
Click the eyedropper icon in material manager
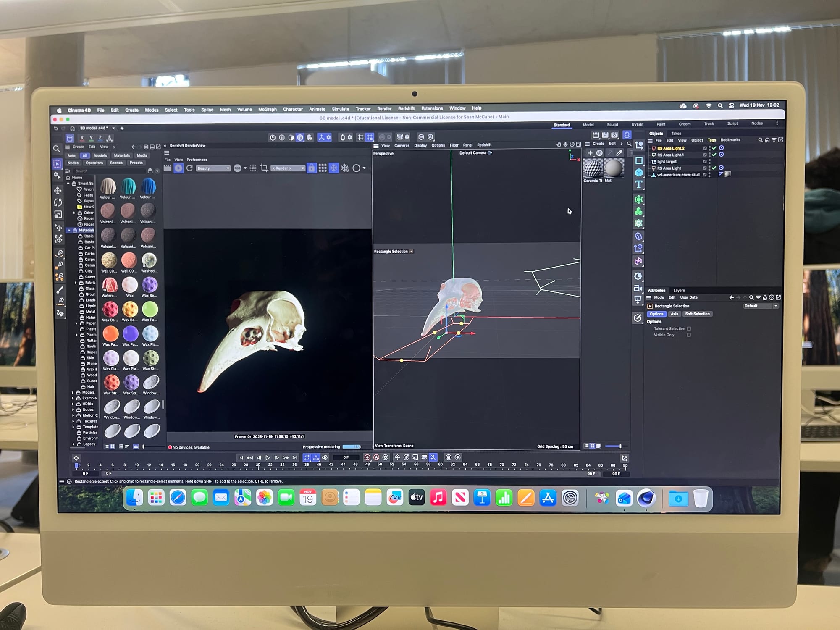pos(619,153)
